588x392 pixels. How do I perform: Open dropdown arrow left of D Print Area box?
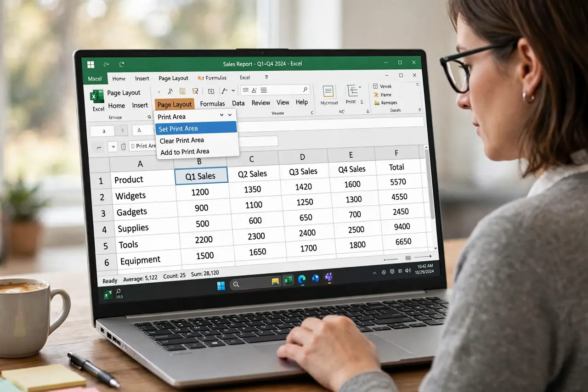(113, 146)
